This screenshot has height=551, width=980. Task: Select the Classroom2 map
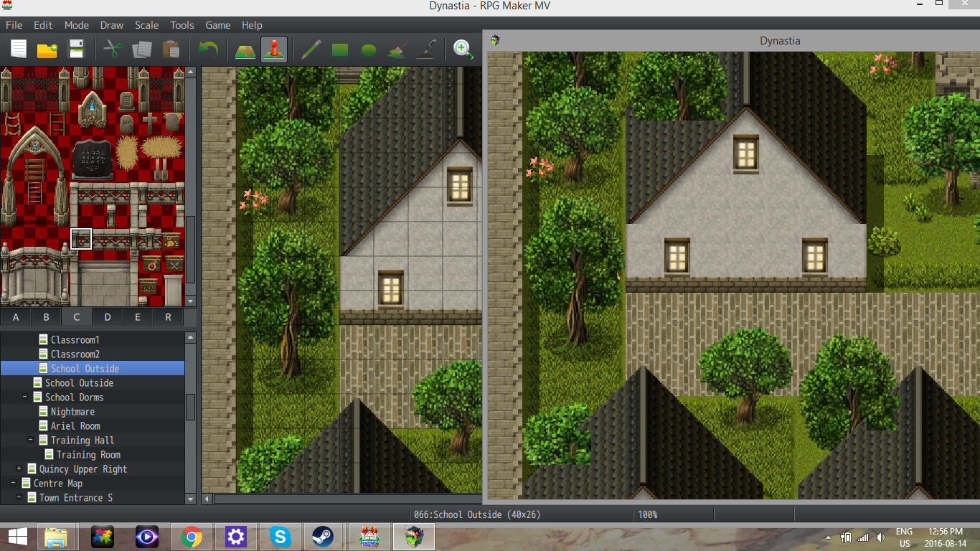pos(75,354)
